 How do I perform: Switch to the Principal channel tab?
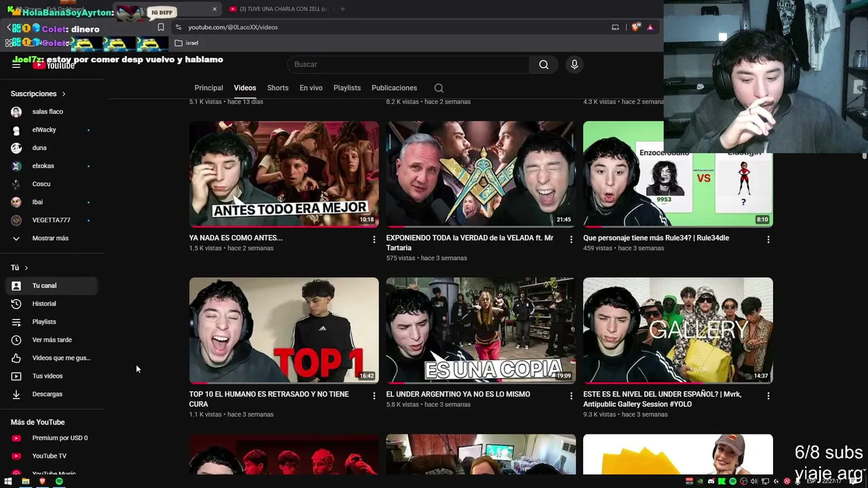[209, 88]
